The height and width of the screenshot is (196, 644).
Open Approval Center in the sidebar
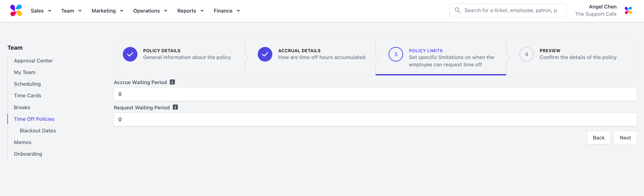tap(33, 61)
